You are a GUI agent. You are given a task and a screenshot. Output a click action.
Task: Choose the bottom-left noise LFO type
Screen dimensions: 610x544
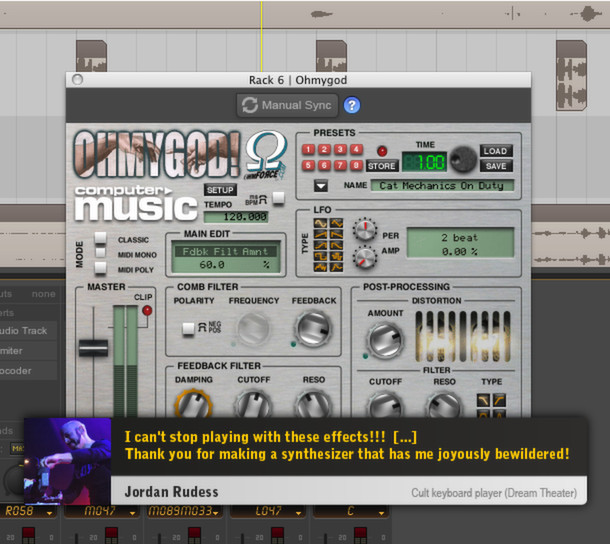tap(321, 267)
